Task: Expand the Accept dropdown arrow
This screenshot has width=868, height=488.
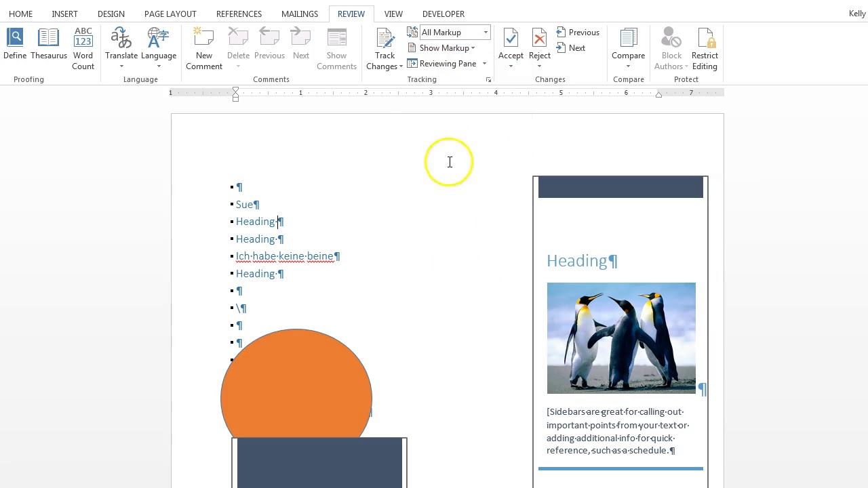Action: 511,66
